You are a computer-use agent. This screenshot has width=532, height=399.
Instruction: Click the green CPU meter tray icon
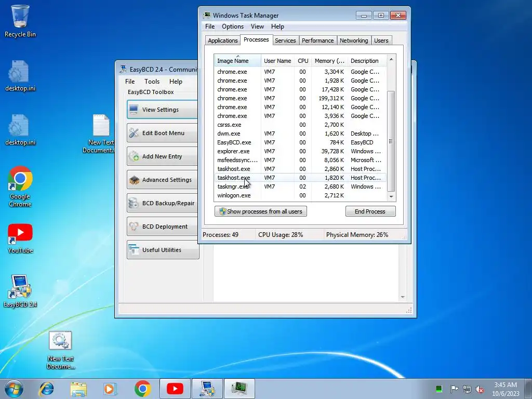(438, 389)
